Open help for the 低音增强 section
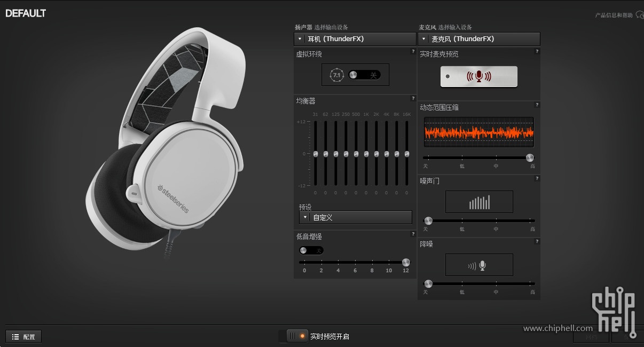The image size is (644, 347). point(413,234)
